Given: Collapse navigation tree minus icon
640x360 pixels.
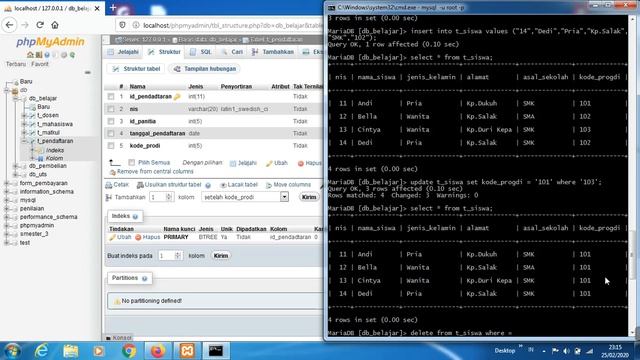Looking at the screenshot, I should [x=87, y=73].
